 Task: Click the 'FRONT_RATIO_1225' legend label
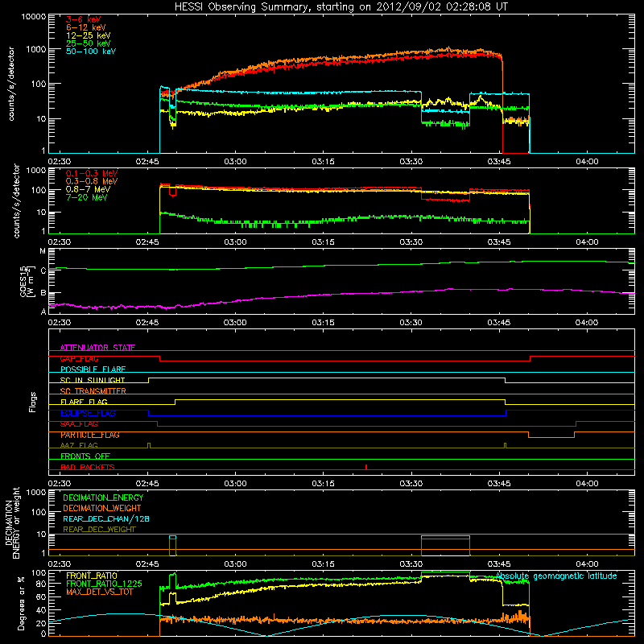(x=105, y=584)
